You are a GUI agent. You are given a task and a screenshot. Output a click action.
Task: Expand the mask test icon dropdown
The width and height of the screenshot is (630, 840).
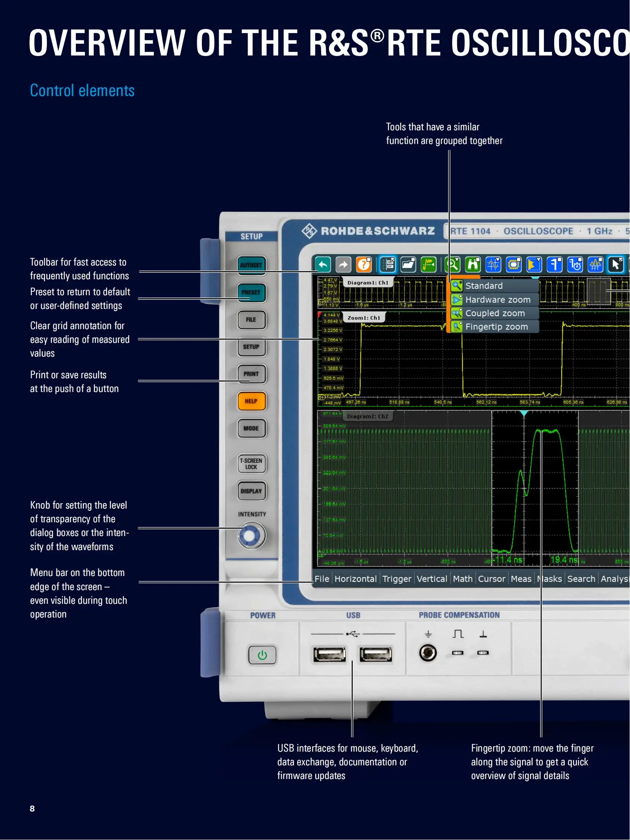point(519,260)
